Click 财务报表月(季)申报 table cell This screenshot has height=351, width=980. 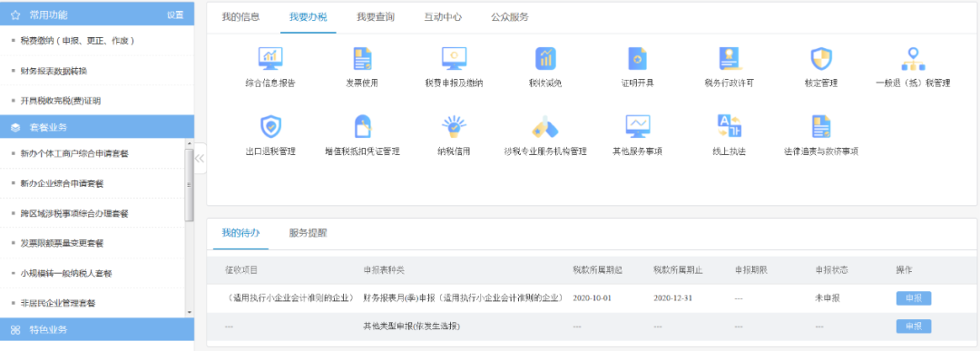click(463, 297)
